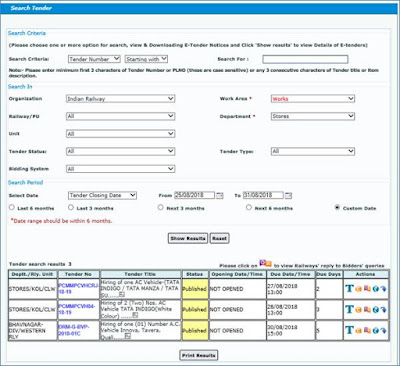400x366 pixels.
Task: Click the blue curved-arrow icon in the 27/08/2018 row
Action: pos(383,289)
